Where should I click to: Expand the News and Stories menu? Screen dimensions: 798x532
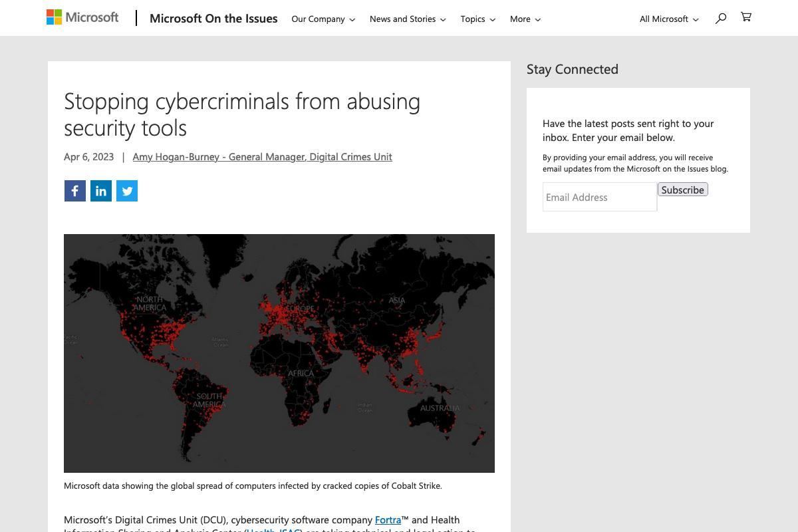[408, 19]
